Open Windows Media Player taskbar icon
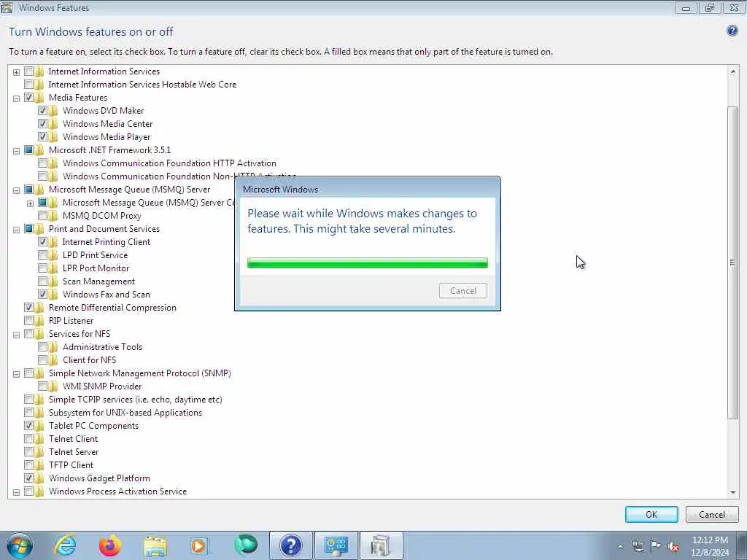747x560 pixels. click(x=199, y=545)
